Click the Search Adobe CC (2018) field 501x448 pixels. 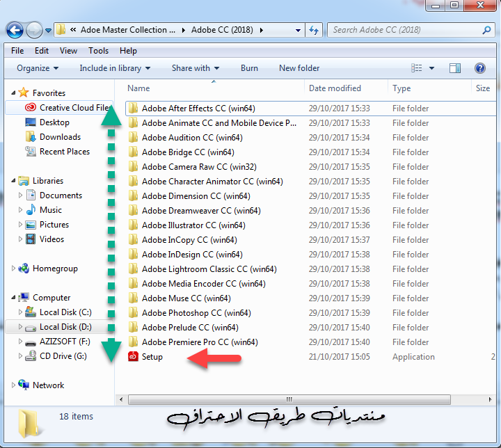[x=404, y=30]
